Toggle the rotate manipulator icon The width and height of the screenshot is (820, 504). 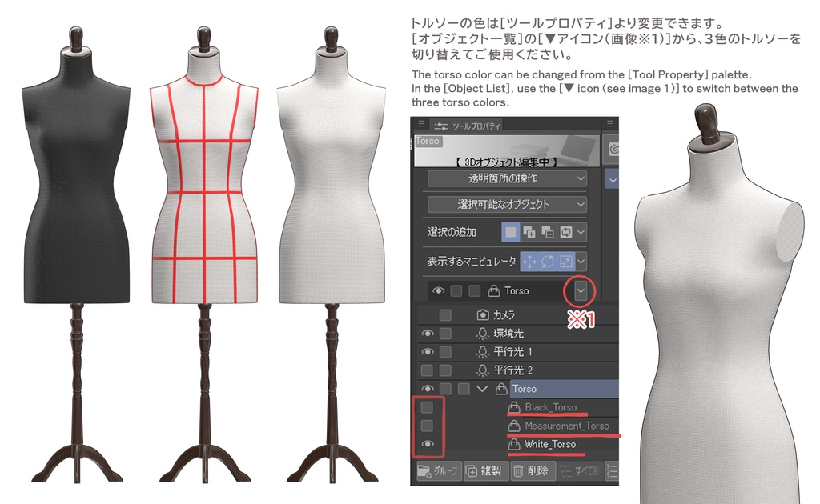point(548,261)
